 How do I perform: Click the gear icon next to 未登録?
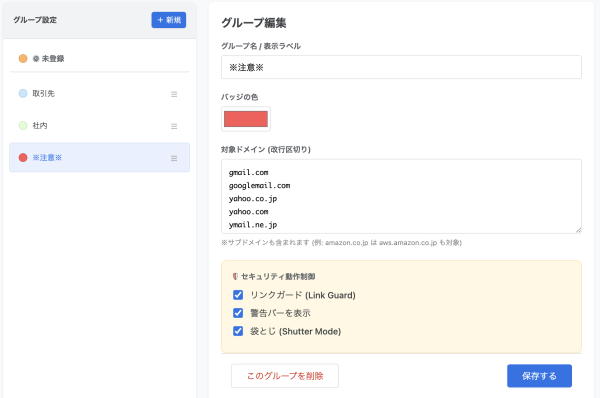[36, 59]
